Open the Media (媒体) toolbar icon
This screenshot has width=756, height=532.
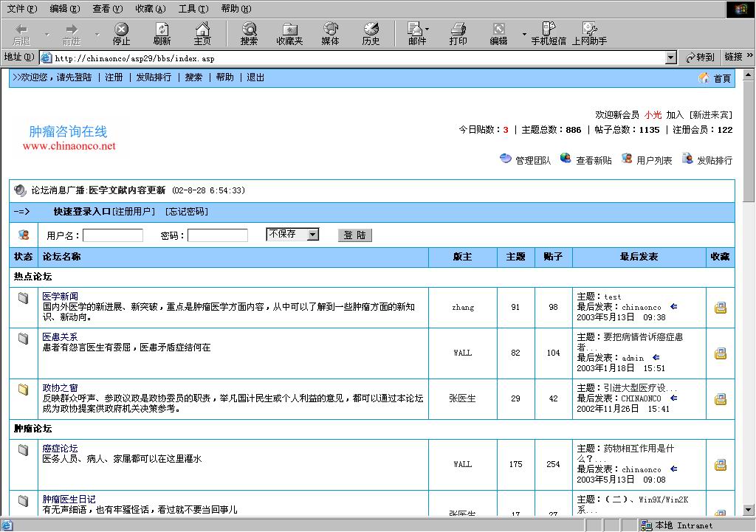[330, 34]
